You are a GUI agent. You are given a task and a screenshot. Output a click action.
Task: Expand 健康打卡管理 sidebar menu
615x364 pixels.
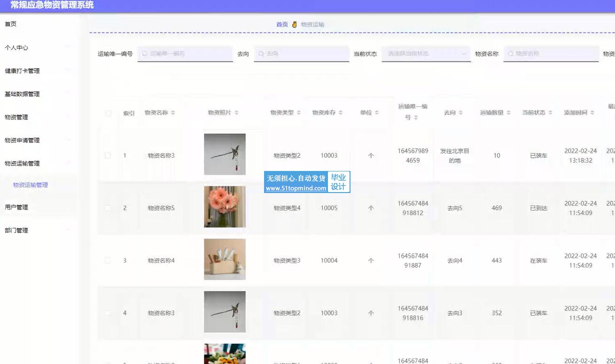coord(39,71)
